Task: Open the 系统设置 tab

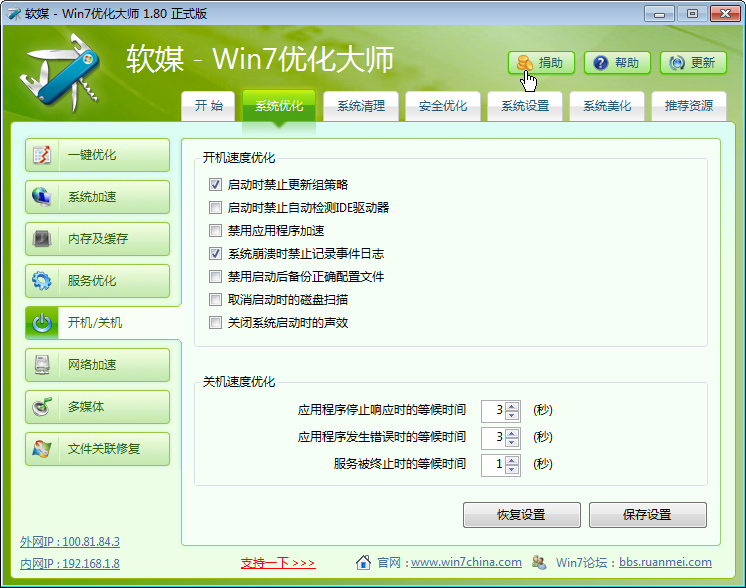Action: coord(525,106)
